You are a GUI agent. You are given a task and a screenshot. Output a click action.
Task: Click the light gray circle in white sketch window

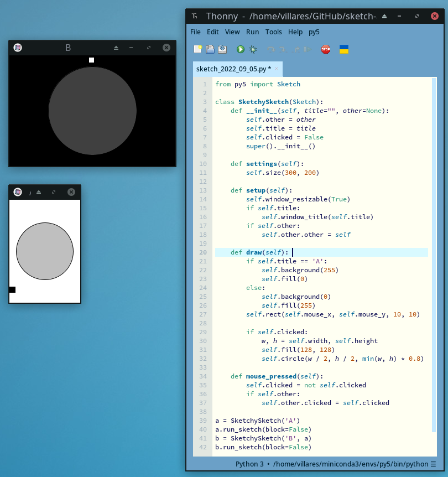45,251
